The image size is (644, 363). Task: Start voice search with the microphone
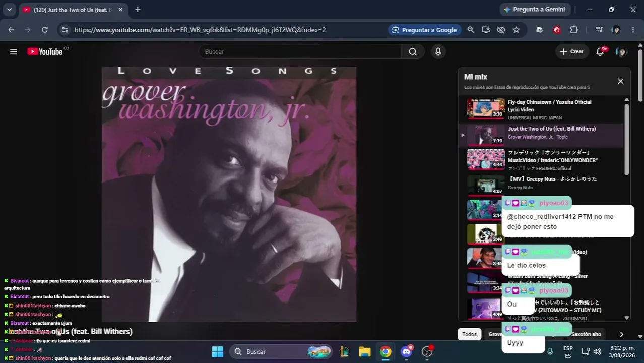[438, 52]
